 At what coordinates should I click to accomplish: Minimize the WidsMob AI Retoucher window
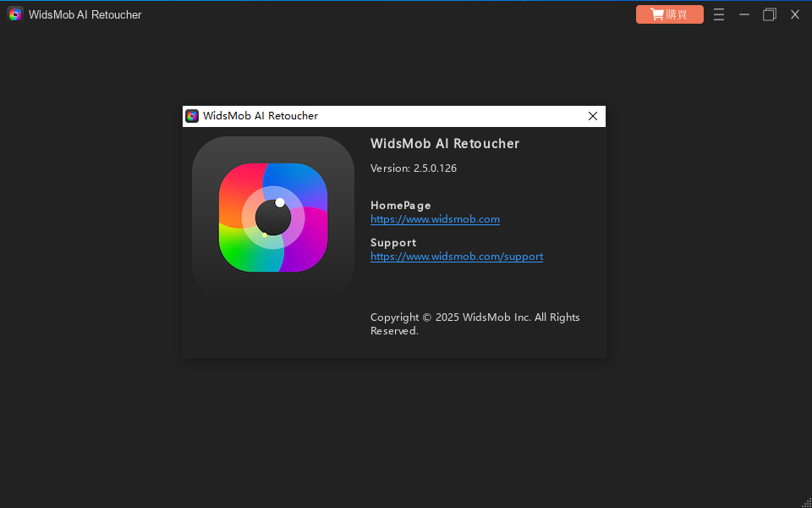(744, 14)
